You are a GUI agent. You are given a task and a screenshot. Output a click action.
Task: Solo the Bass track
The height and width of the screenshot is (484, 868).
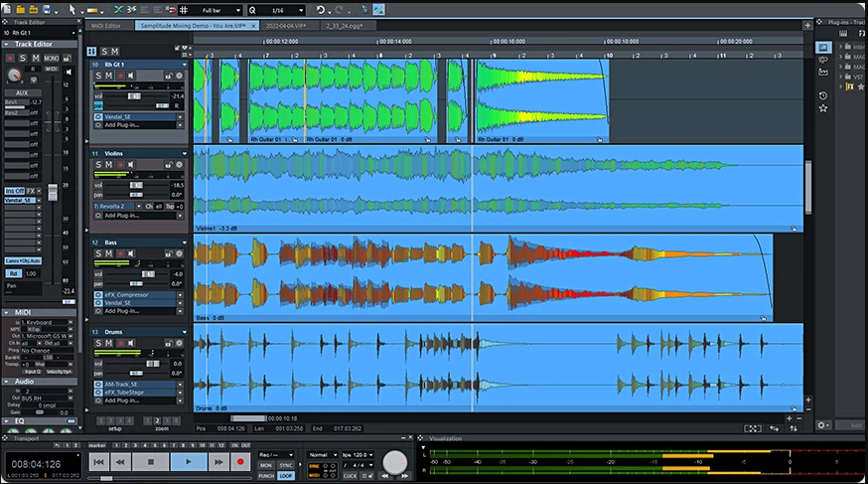(x=98, y=253)
